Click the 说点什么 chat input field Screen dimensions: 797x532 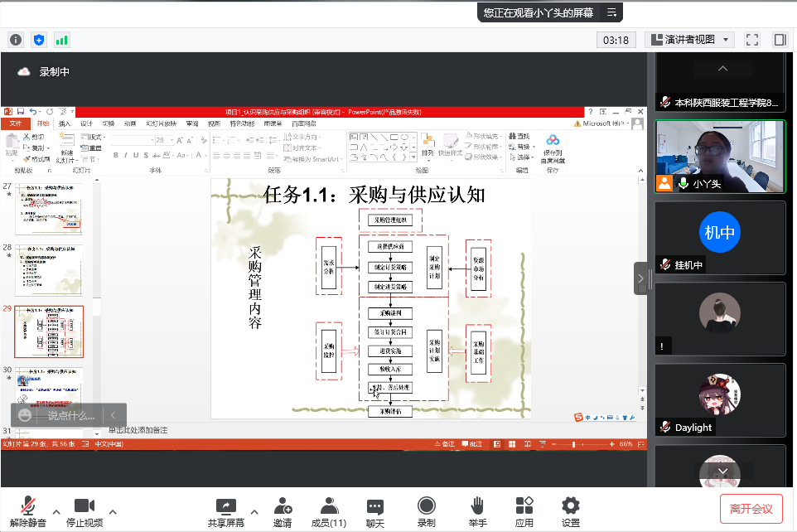pyautogui.click(x=70, y=415)
